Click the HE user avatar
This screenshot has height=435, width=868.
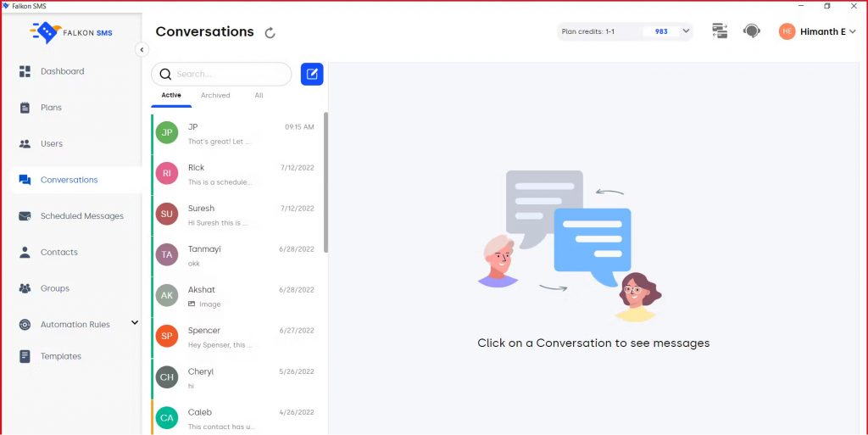787,31
